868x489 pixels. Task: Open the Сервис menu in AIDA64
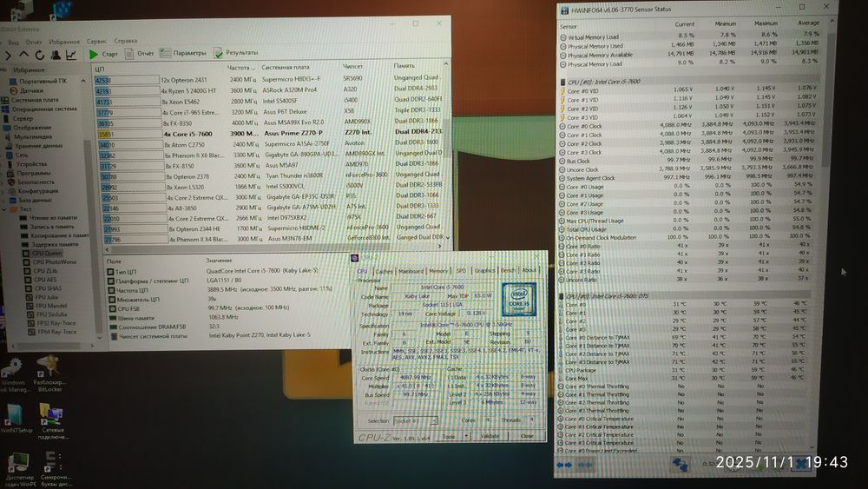pos(97,41)
